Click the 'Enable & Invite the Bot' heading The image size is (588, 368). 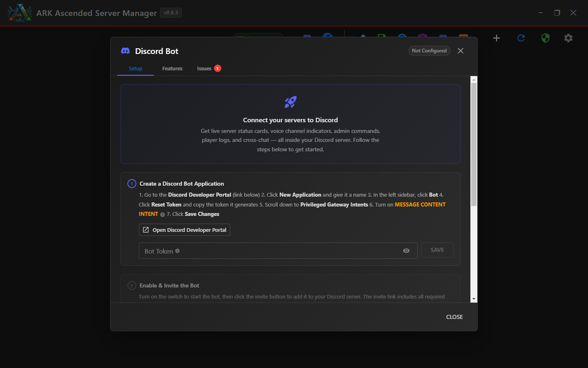pyautogui.click(x=169, y=285)
